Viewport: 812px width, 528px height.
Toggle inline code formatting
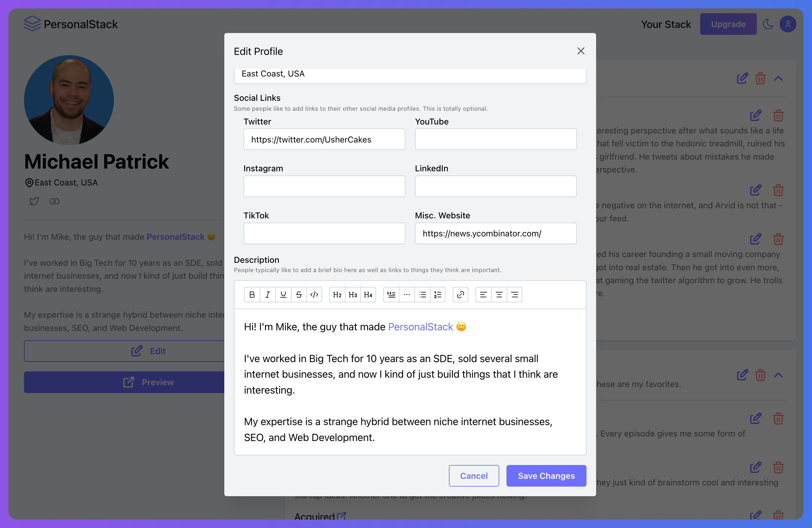tap(314, 295)
